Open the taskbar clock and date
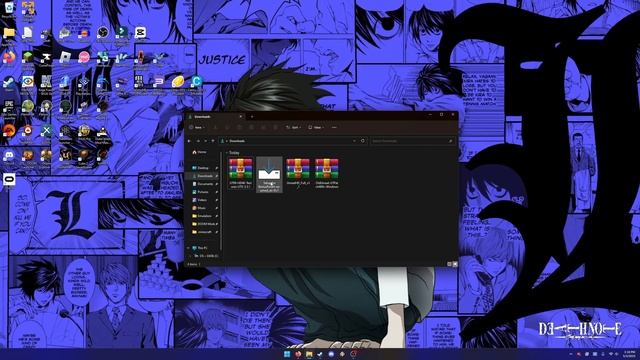Viewport: 640px width, 360px height. click(630, 353)
